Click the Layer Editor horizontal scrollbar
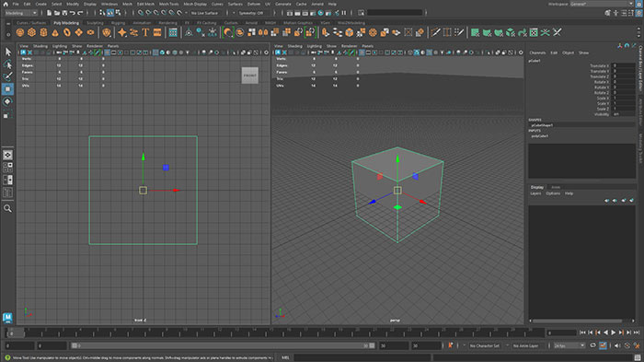 577,321
